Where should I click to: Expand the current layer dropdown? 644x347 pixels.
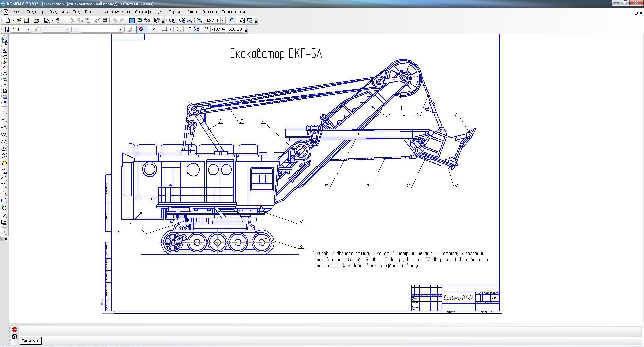[x=120, y=29]
